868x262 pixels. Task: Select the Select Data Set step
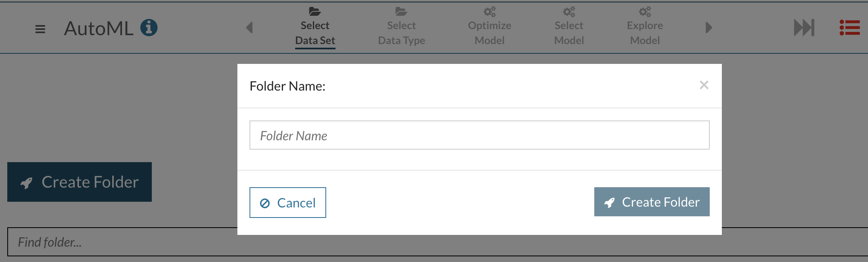click(315, 33)
